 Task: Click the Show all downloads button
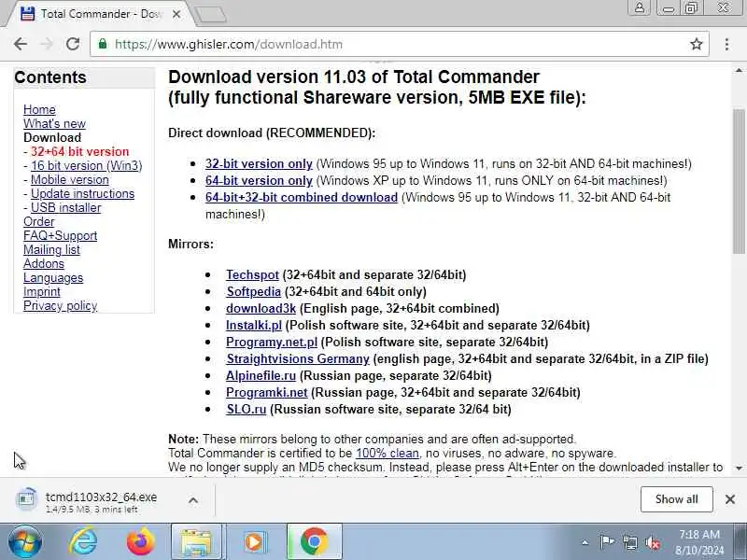(x=676, y=499)
